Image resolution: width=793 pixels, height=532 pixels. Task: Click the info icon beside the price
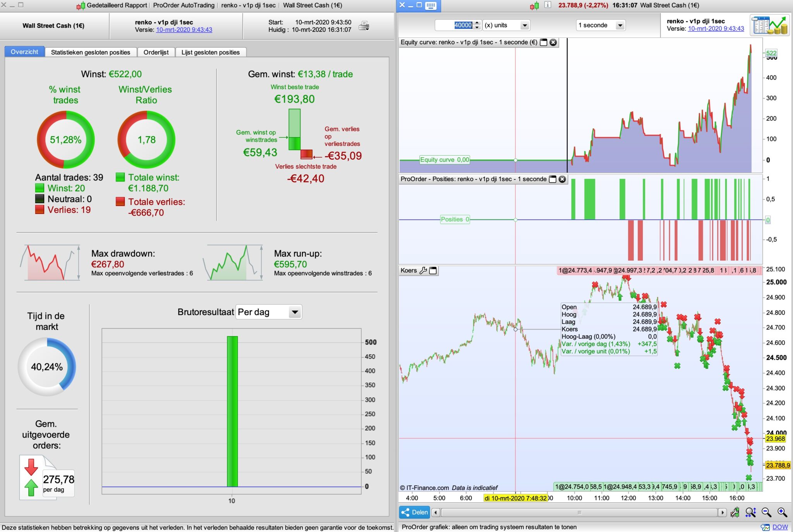[x=548, y=5]
